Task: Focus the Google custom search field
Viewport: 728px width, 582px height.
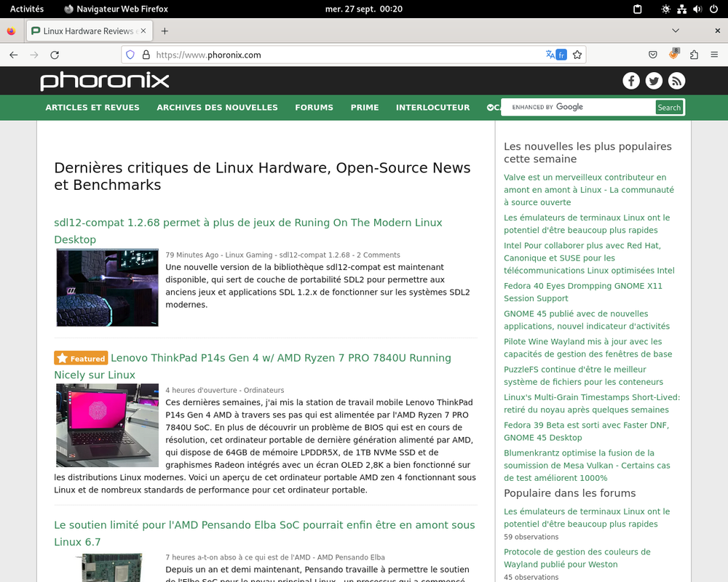Action: 579,107
